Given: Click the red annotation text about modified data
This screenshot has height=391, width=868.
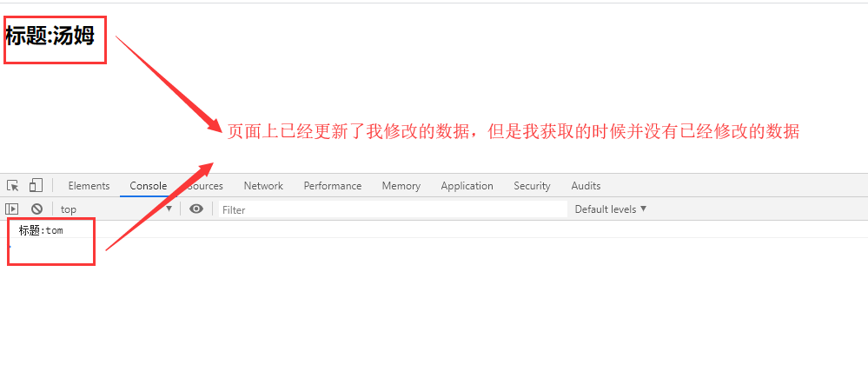Looking at the screenshot, I should [x=514, y=131].
